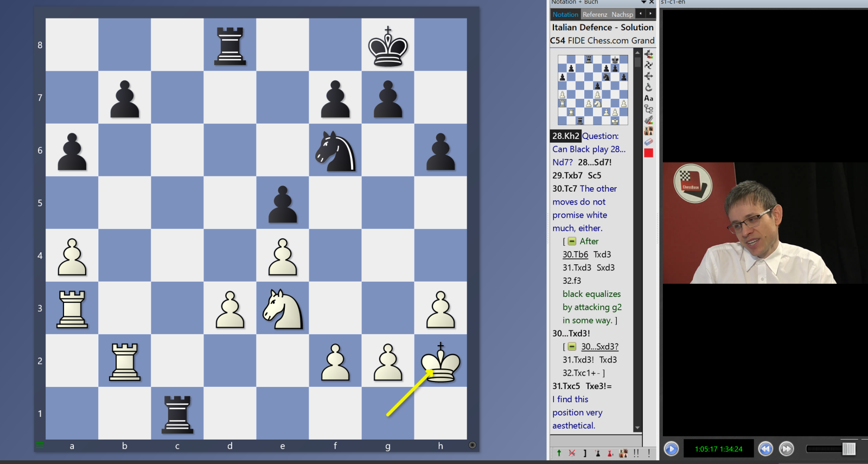Click the video volume slider handle
Screen dimensions: 868x464
[849, 449]
